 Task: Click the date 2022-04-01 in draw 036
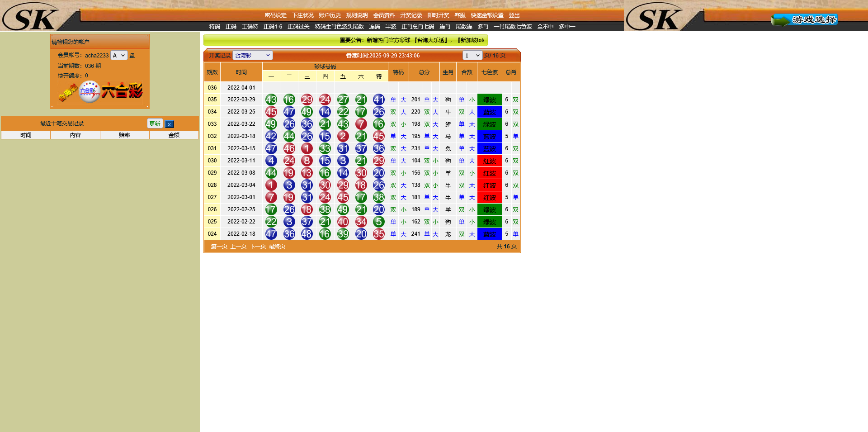241,88
